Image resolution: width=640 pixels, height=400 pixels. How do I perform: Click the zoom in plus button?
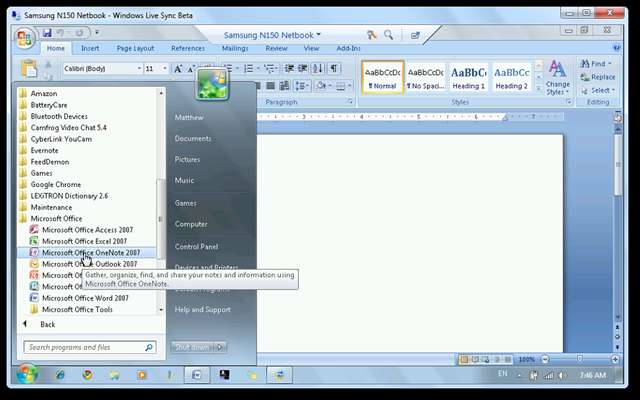click(615, 359)
